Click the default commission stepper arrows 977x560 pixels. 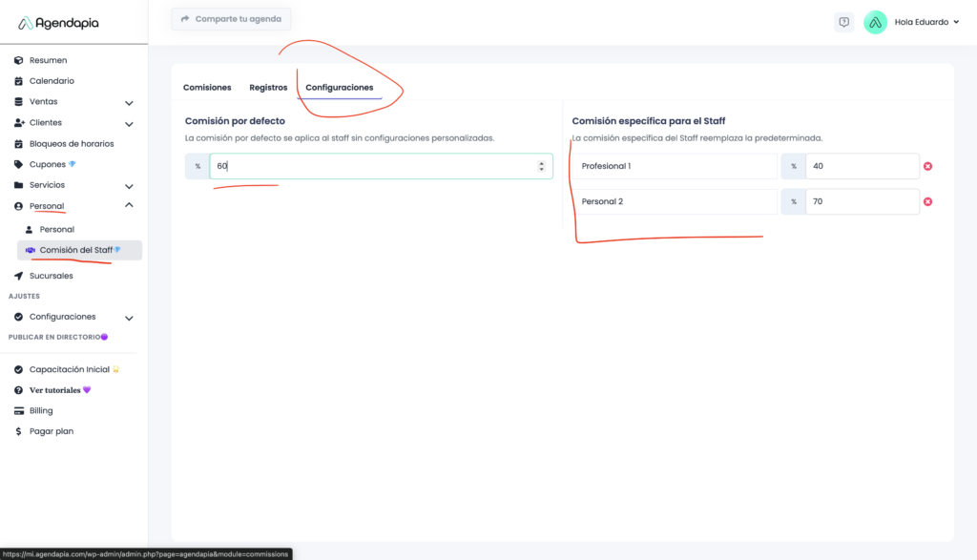point(542,166)
